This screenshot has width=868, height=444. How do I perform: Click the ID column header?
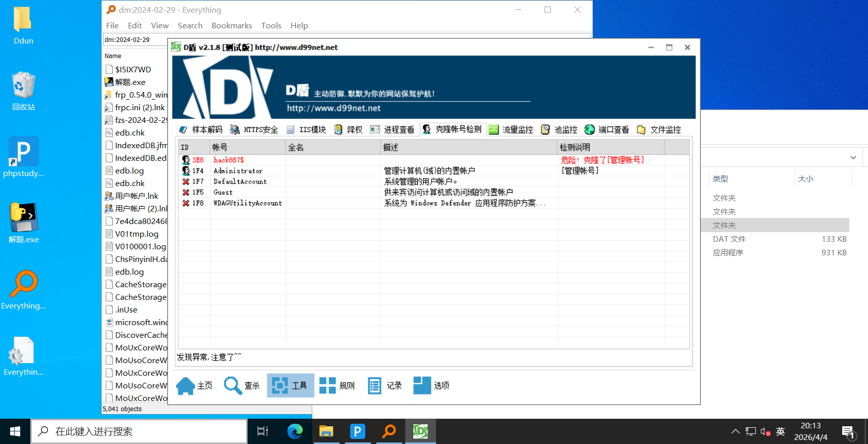point(195,147)
